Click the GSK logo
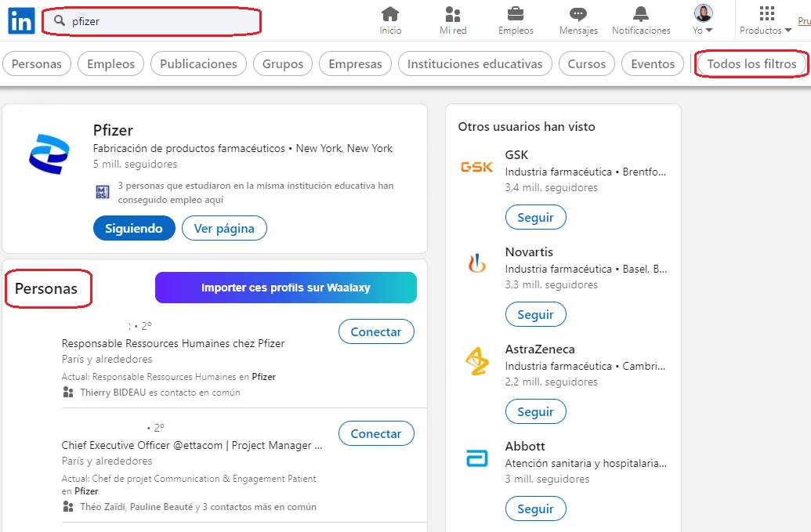The image size is (811, 532). point(476,167)
